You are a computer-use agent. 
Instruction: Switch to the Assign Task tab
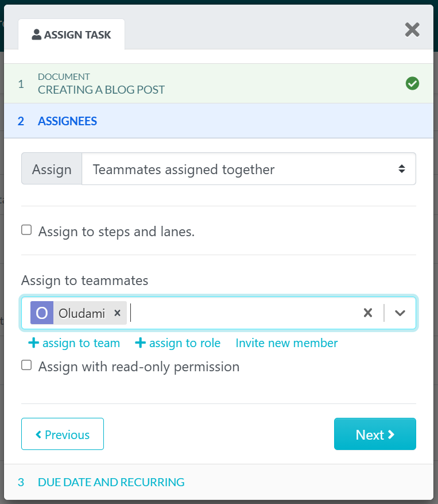pos(71,34)
